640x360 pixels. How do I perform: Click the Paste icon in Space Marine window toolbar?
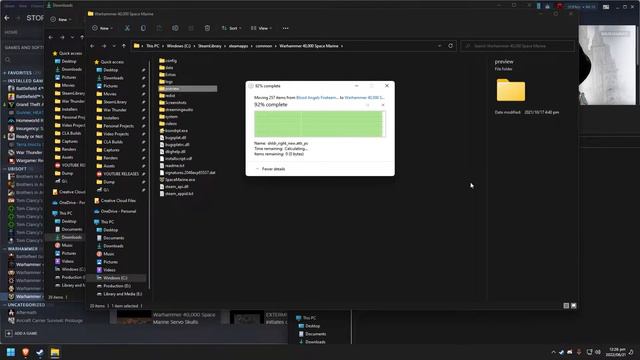159,28
